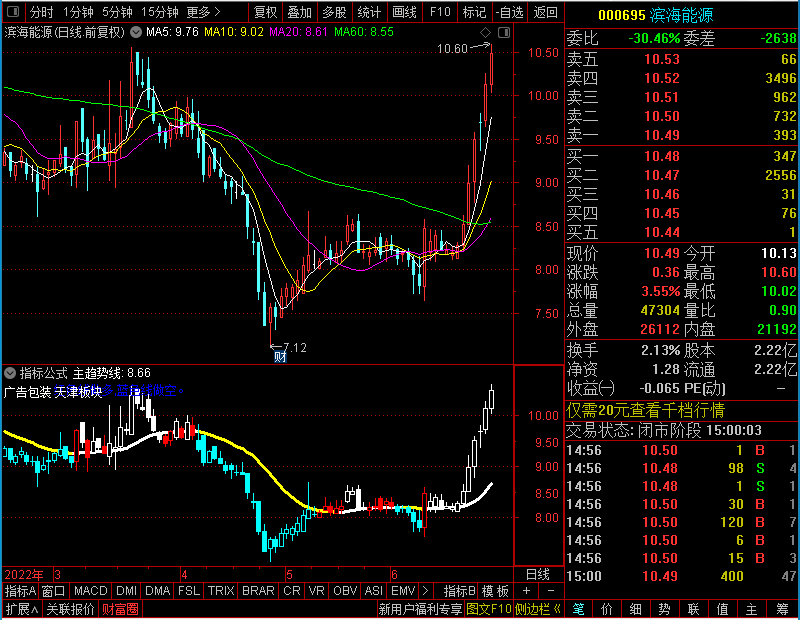This screenshot has height=620, width=800.
Task: Select the 势 trend tab
Action: (664, 609)
